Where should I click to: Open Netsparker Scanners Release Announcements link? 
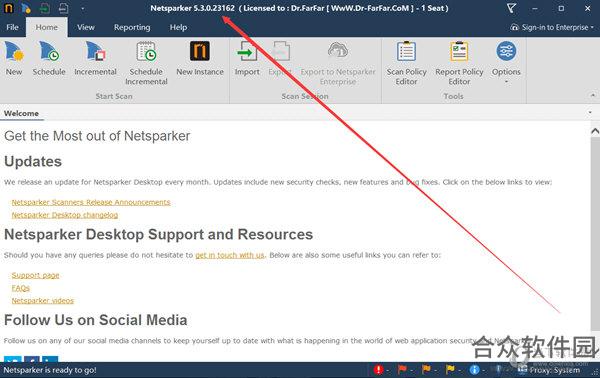pyautogui.click(x=91, y=202)
